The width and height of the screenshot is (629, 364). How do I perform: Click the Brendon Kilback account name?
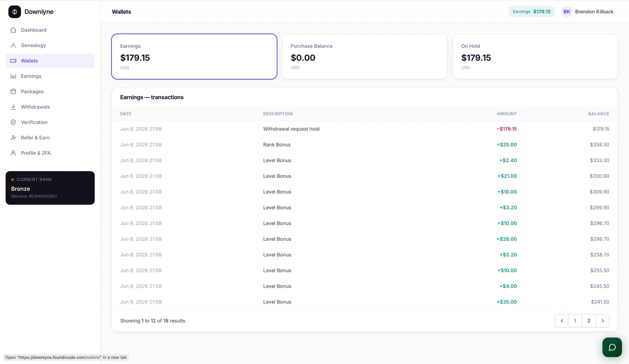point(594,12)
